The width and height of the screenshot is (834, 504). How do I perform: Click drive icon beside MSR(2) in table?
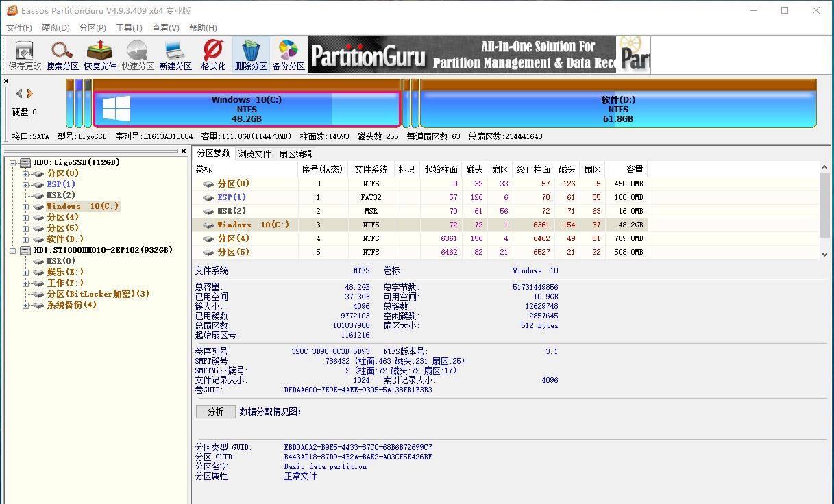pyautogui.click(x=208, y=211)
